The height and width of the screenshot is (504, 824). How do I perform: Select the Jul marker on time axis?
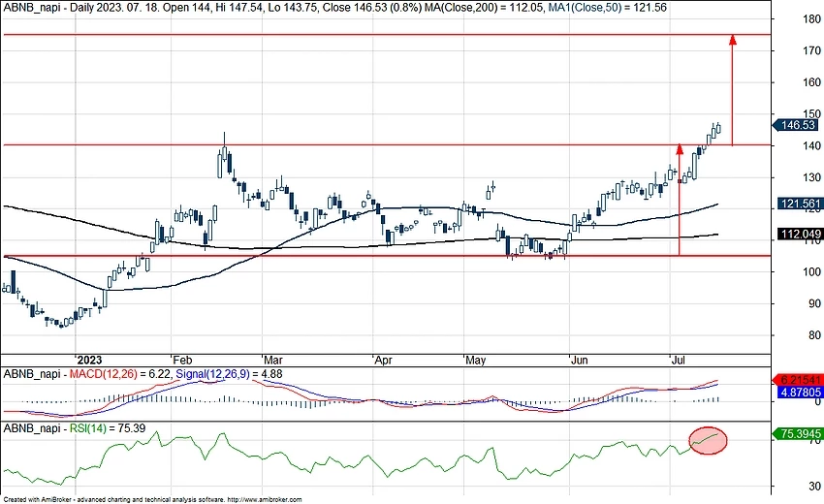tap(681, 359)
